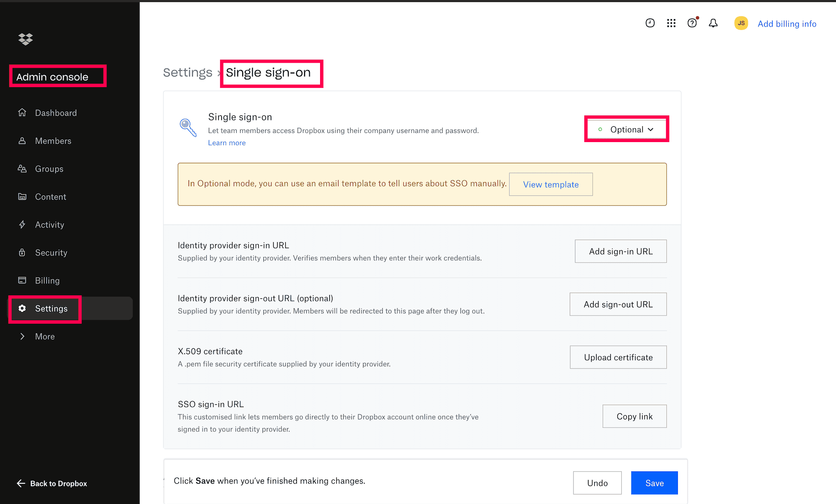Click the Settings gear icon in sidebar

click(x=22, y=308)
